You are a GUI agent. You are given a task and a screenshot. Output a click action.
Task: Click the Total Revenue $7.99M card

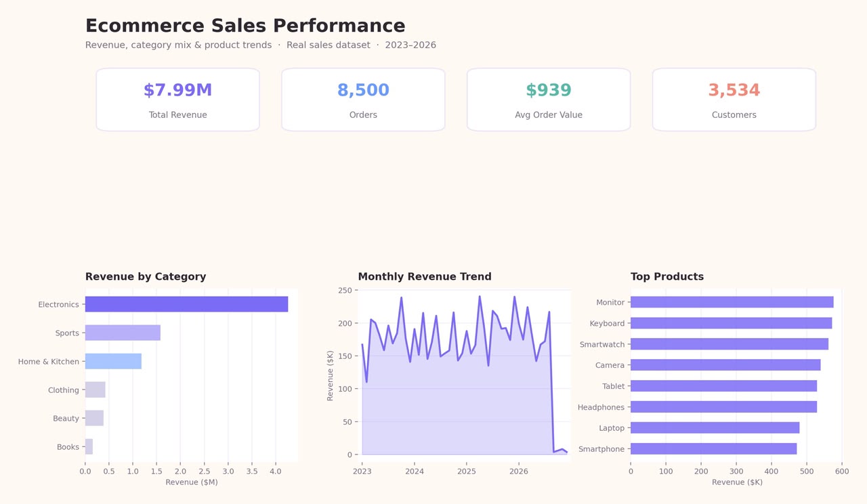coord(177,100)
